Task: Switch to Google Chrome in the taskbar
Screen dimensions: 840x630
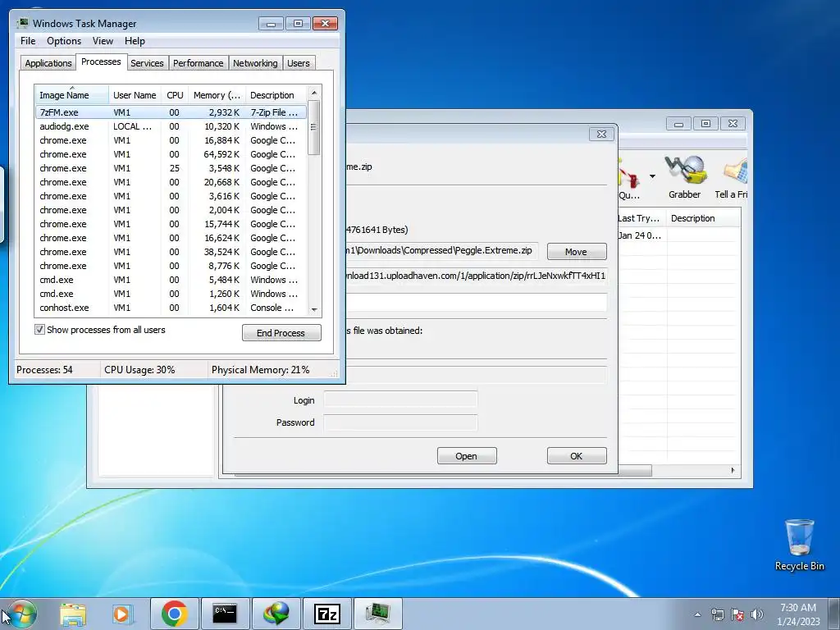Action: coord(174,614)
